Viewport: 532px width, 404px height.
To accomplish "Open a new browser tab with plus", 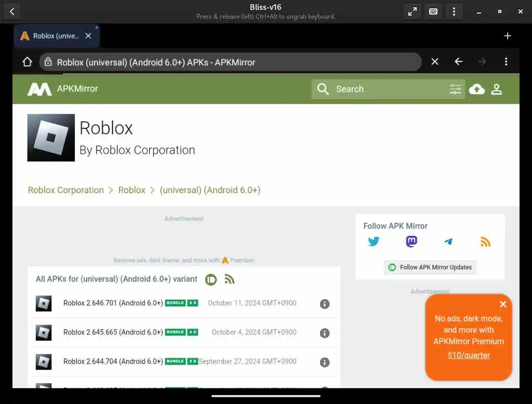I will (x=508, y=36).
